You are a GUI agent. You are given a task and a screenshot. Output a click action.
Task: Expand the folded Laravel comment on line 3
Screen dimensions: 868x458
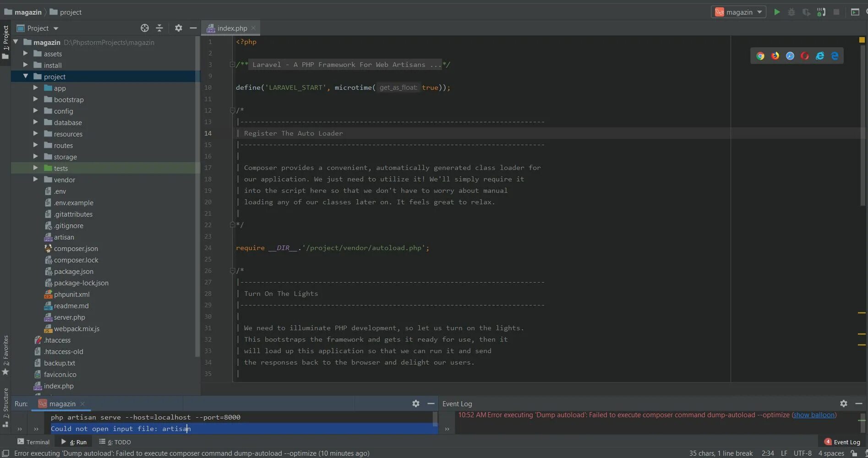pos(232,65)
